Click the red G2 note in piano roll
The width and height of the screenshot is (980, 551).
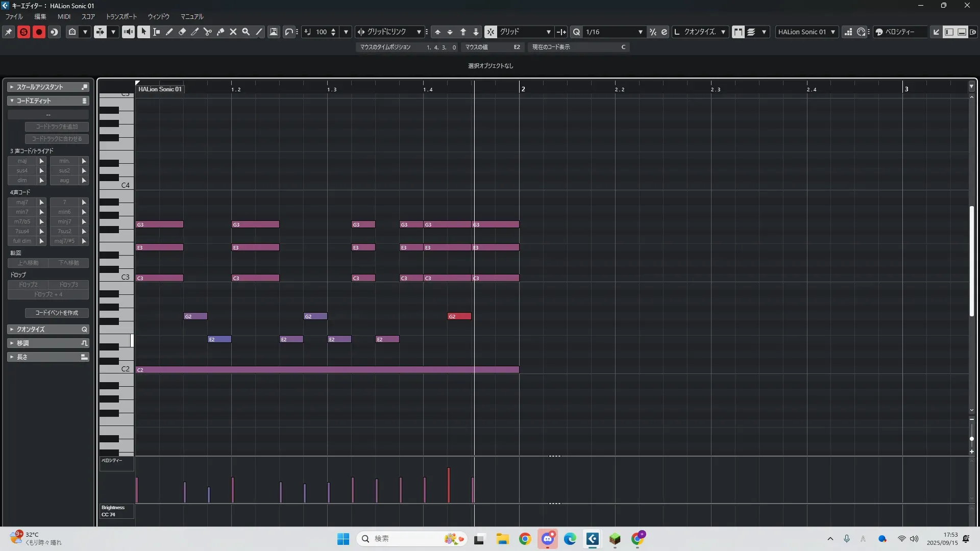click(x=459, y=316)
